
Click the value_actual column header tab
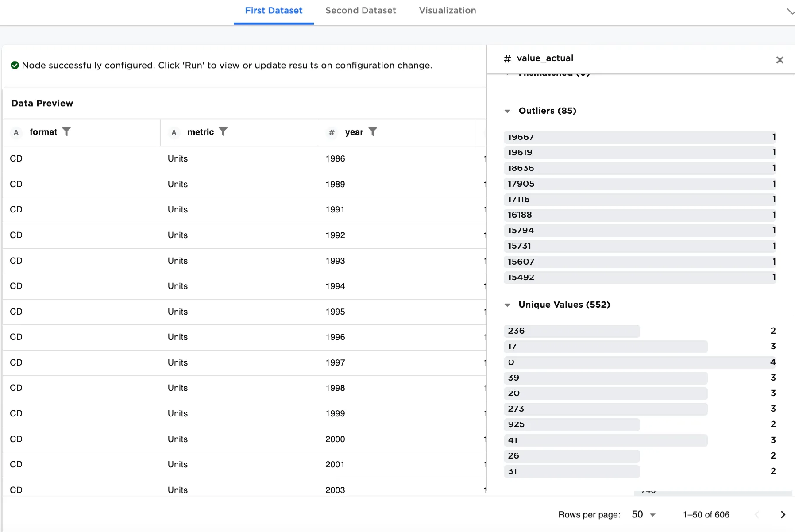point(539,58)
